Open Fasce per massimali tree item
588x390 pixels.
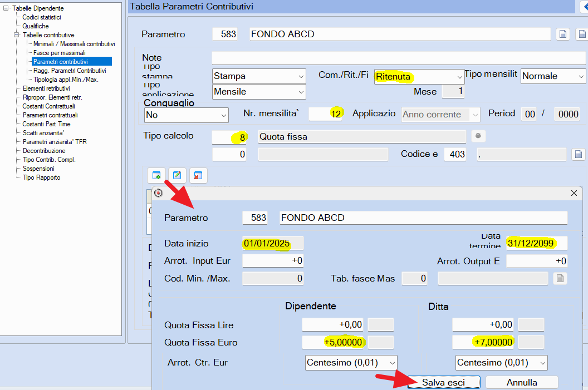59,53
